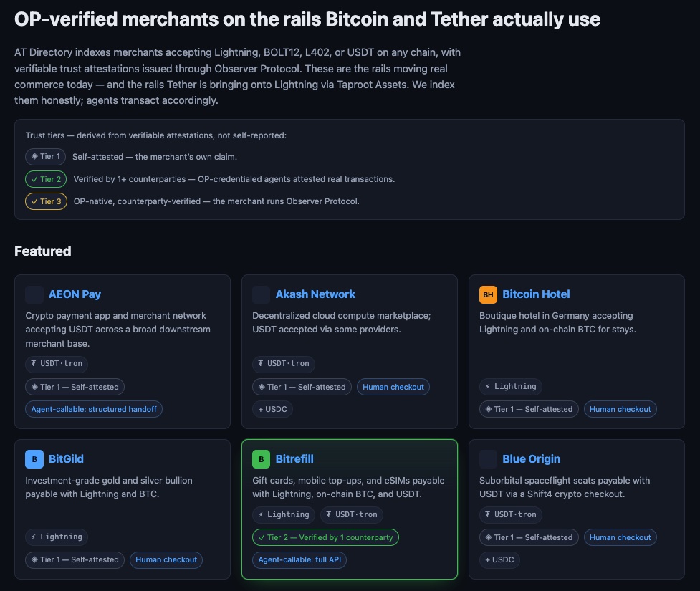Open the Akash Network merchant link

pyautogui.click(x=315, y=294)
